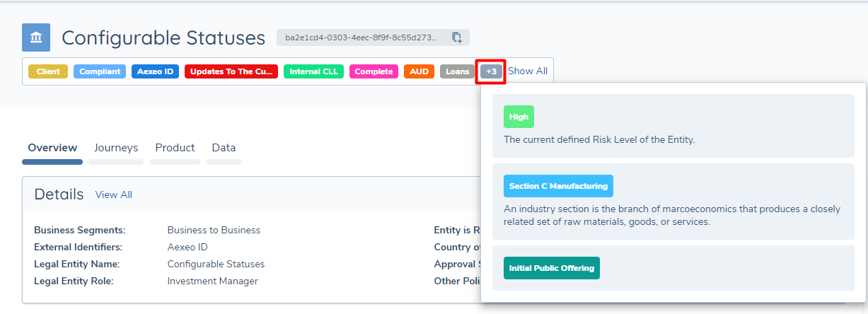Image resolution: width=868 pixels, height=314 pixels.
Task: Switch to the Product tab
Action: click(x=175, y=148)
